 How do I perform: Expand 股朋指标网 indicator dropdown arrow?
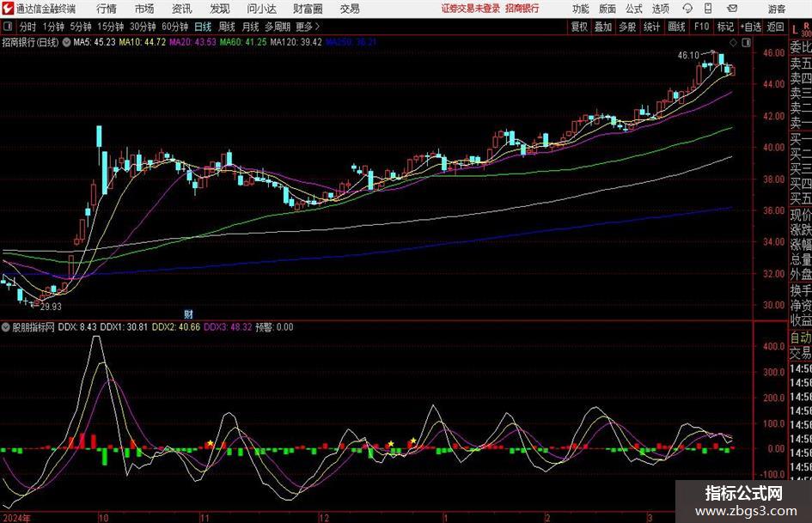click(6, 326)
